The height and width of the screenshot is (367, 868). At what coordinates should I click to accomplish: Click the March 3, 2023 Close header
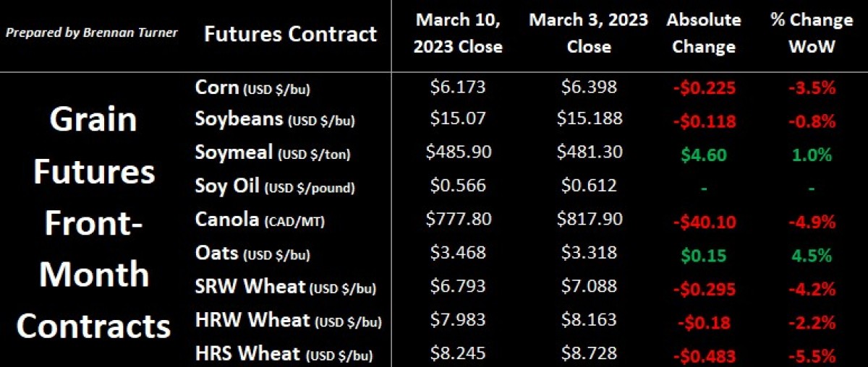(x=588, y=33)
